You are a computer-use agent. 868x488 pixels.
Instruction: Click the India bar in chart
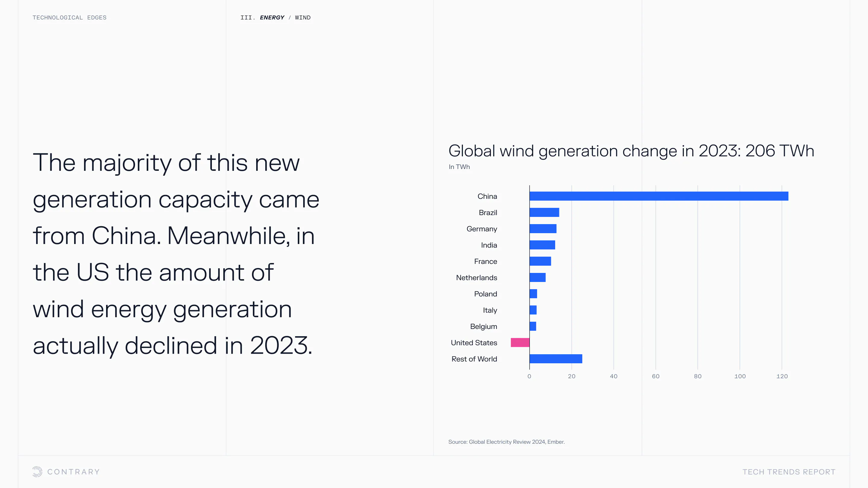tap(542, 245)
